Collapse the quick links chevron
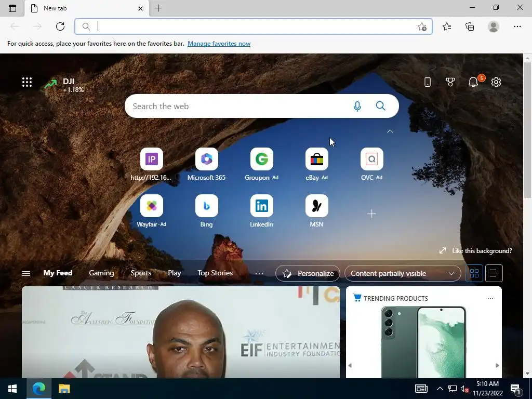 pyautogui.click(x=390, y=131)
